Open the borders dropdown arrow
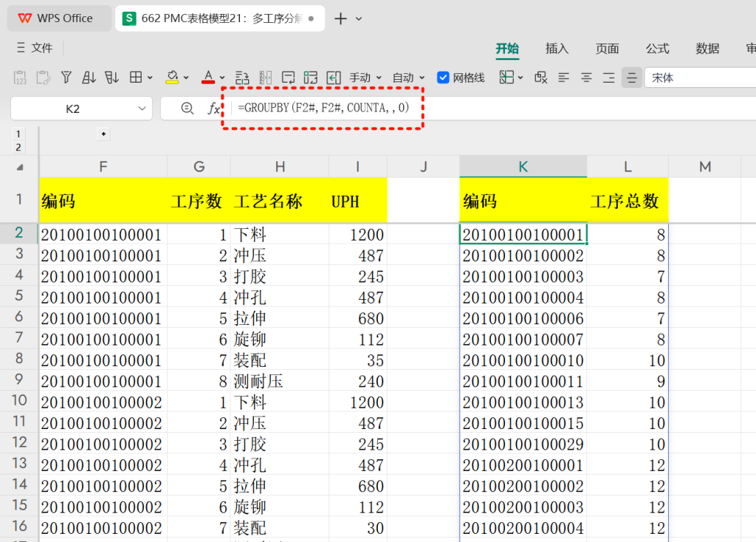The height and width of the screenshot is (542, 756). point(150,78)
